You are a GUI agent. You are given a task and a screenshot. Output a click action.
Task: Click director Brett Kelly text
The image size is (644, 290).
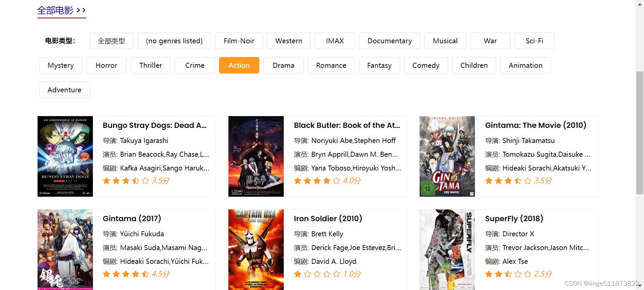[327, 234]
